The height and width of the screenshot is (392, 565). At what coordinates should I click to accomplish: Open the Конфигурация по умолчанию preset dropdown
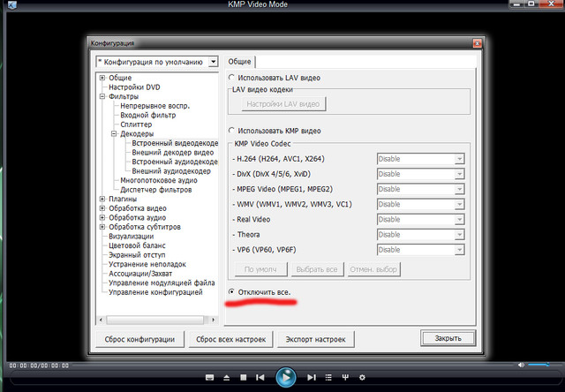(x=214, y=62)
